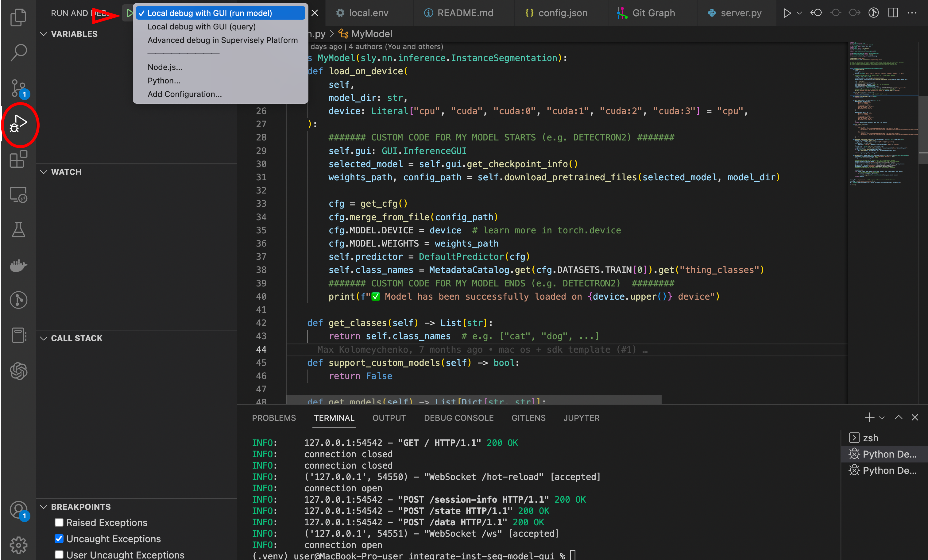Open the Source Control view
This screenshot has height=560, width=928.
point(18,88)
